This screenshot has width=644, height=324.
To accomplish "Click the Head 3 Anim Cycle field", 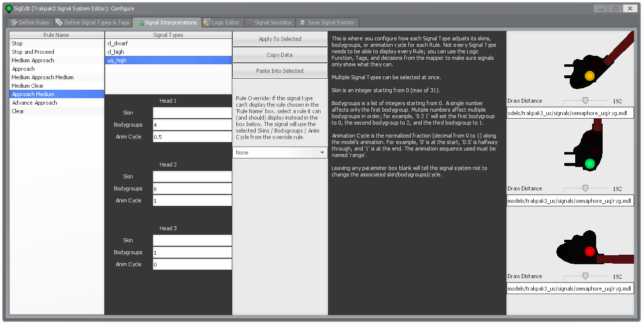I will pos(192,264).
